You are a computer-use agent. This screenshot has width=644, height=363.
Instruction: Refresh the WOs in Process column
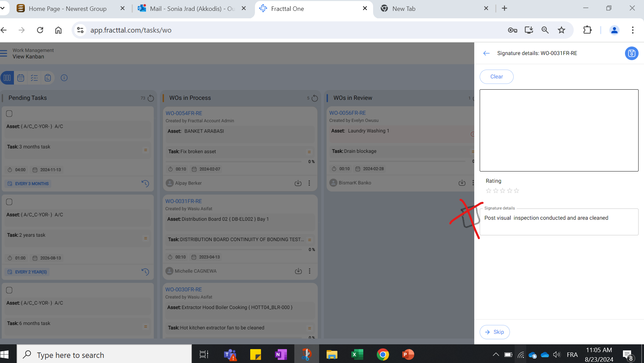pos(315,98)
